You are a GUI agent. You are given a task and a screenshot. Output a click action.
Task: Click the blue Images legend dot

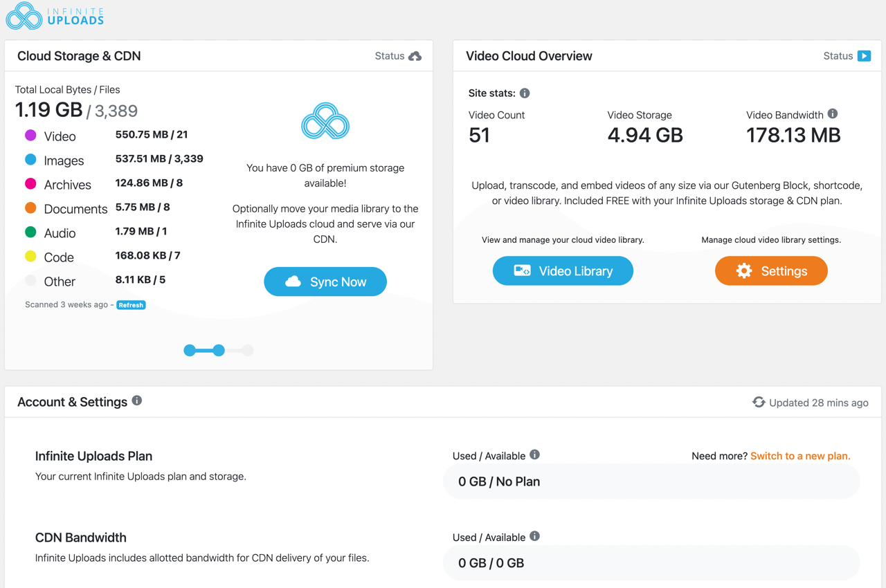[x=30, y=159]
